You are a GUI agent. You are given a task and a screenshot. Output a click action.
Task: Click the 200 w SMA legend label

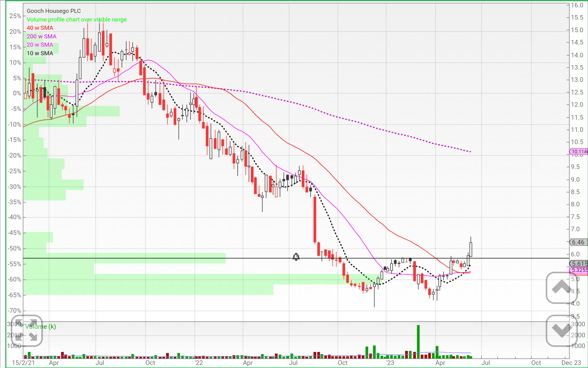click(x=41, y=36)
